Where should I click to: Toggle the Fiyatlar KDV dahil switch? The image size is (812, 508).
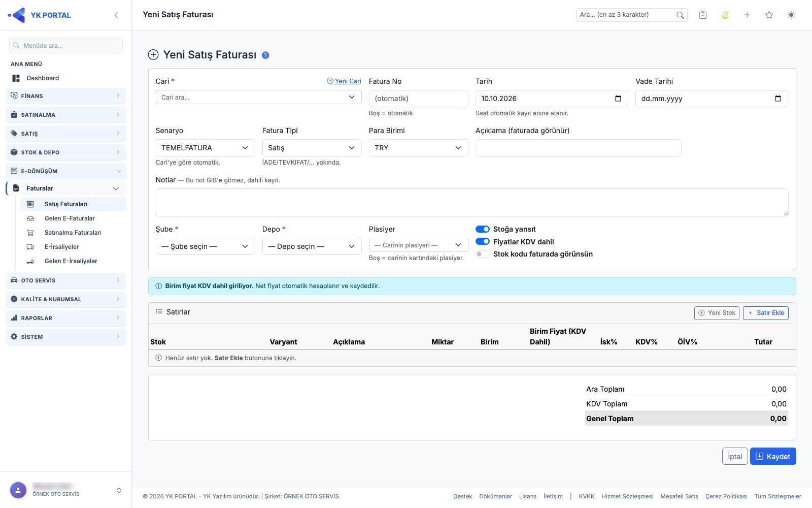[x=483, y=242]
